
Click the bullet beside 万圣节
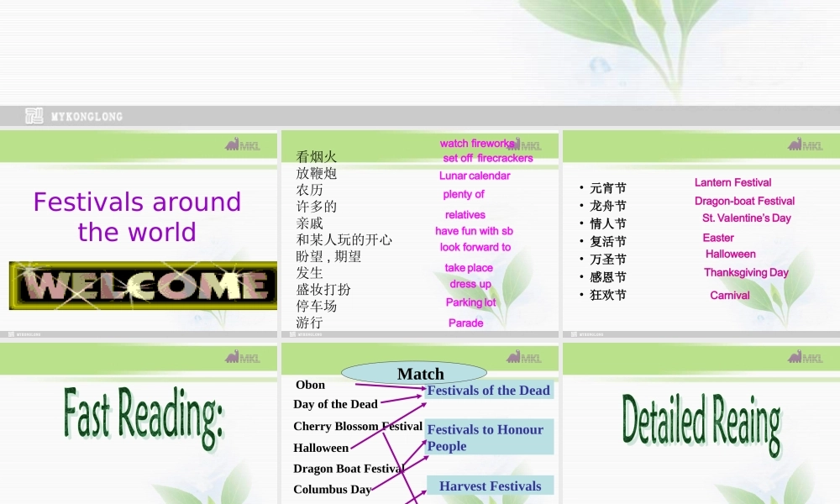pyautogui.click(x=580, y=259)
